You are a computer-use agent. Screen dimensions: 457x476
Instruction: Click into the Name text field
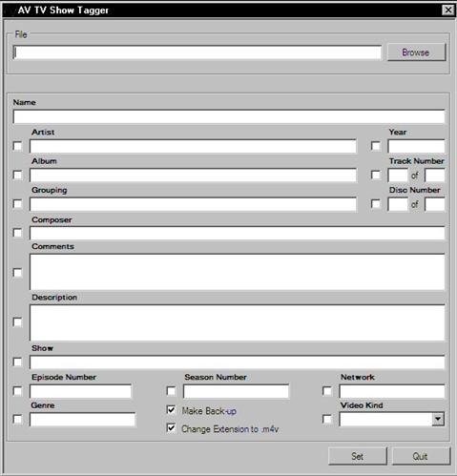click(x=229, y=116)
